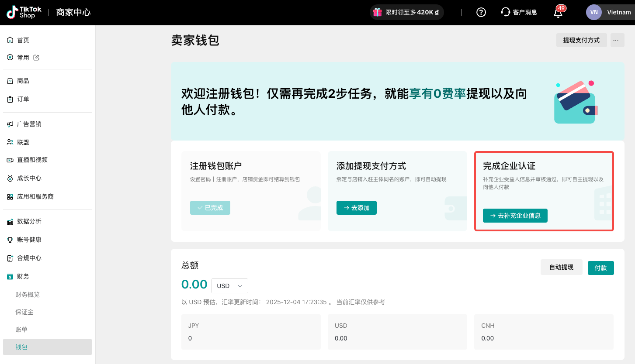635x364 pixels.
Task: Open the notifications bell icon
Action: pyautogui.click(x=558, y=12)
